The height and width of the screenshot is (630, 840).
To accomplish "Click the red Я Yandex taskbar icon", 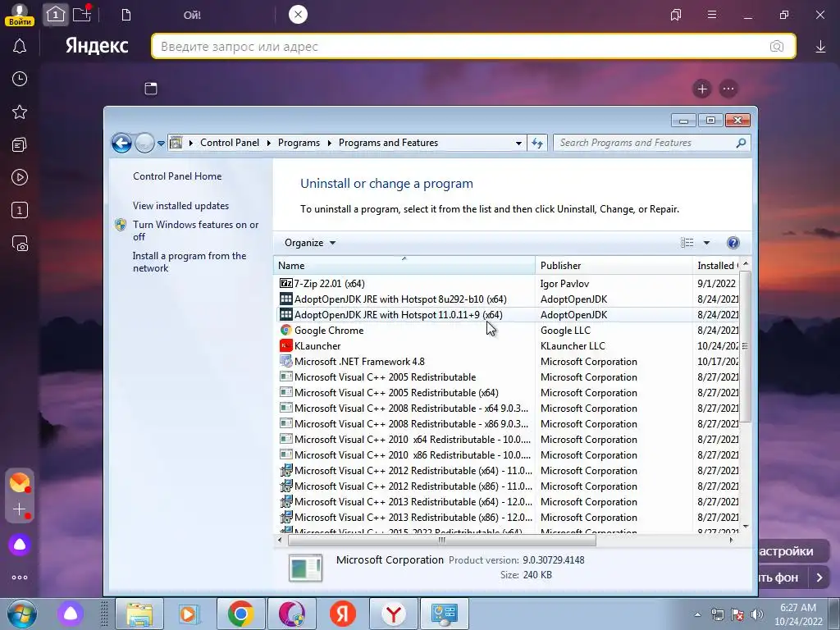I will 342,614.
